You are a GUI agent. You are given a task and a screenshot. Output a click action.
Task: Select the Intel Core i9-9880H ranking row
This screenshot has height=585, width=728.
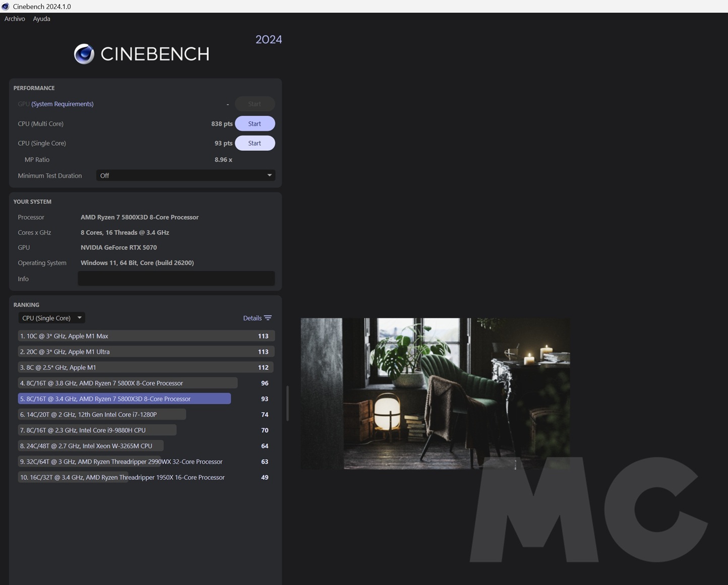(146, 430)
